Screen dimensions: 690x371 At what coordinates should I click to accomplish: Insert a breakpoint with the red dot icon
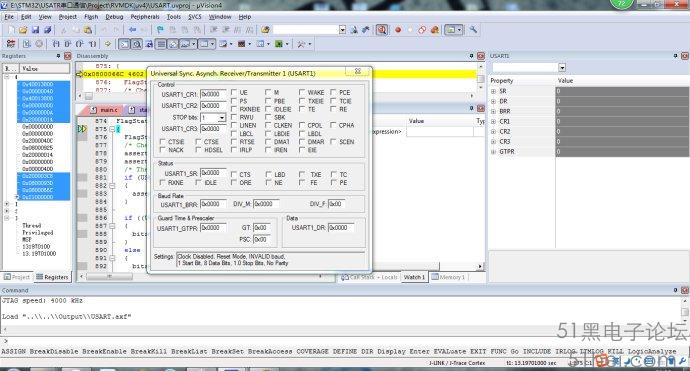click(x=398, y=30)
